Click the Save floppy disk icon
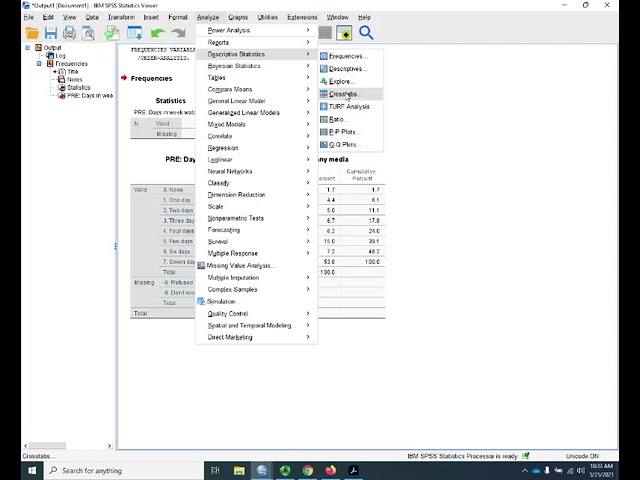This screenshot has width=640, height=480. pyautogui.click(x=51, y=33)
